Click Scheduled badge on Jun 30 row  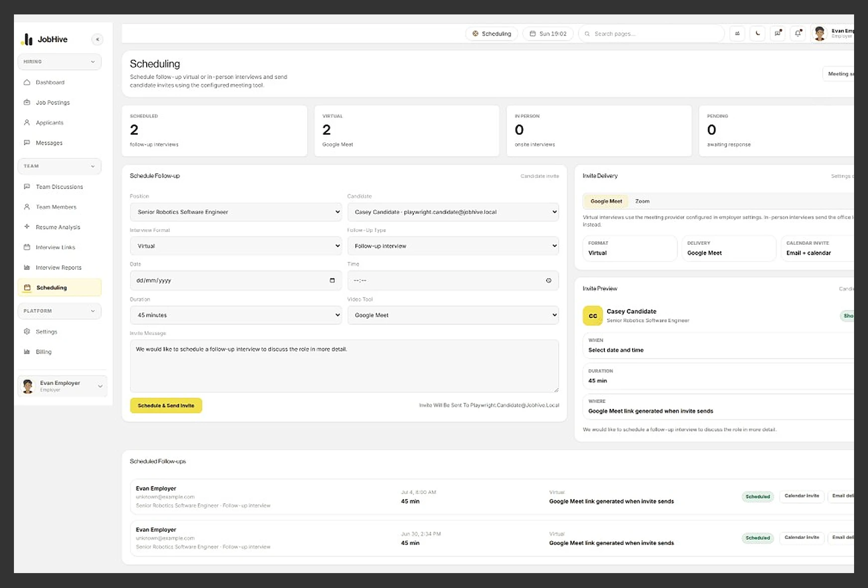[758, 538]
